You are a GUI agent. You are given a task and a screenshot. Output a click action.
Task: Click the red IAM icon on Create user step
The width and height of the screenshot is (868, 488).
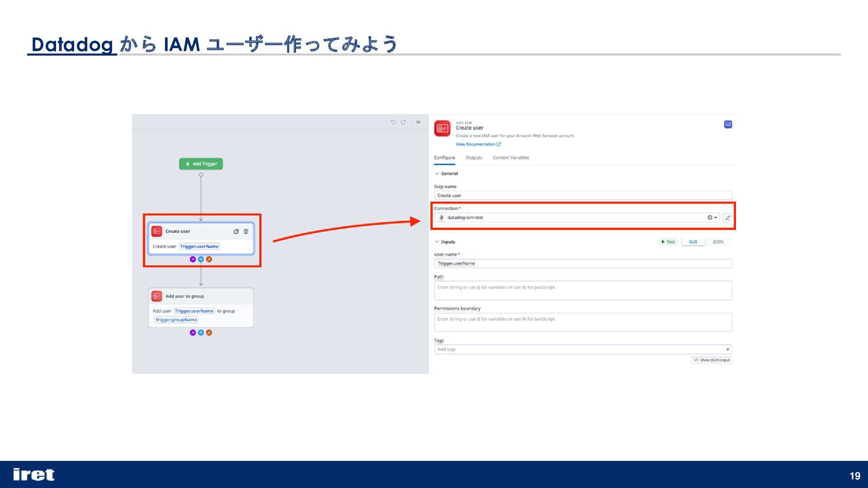point(157,231)
